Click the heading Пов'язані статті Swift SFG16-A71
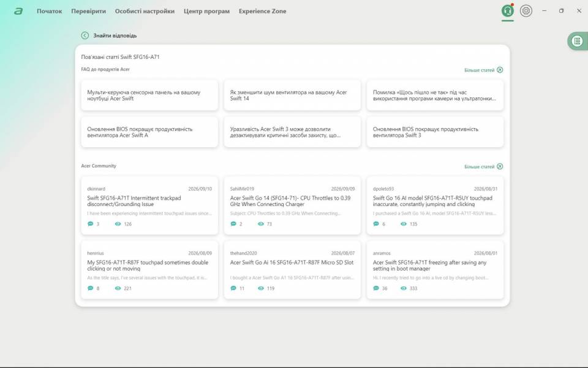The height and width of the screenshot is (368, 588). [x=121, y=57]
